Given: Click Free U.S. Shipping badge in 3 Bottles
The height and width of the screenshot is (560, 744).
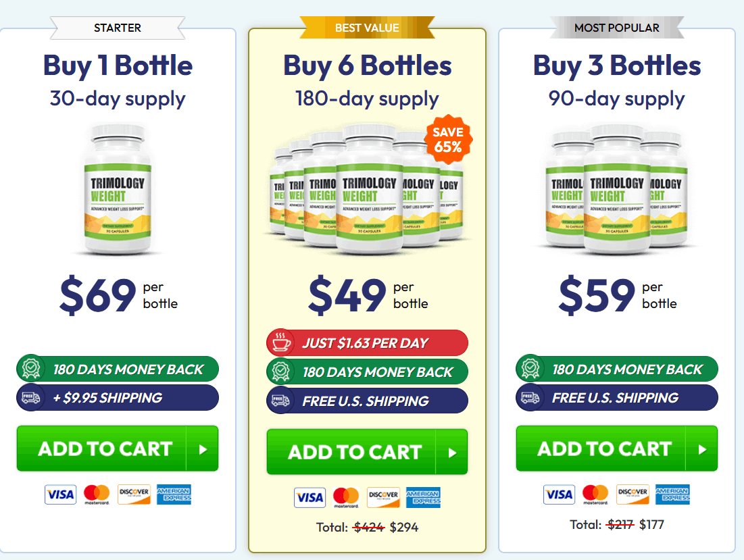Looking at the screenshot, I should pos(616,397).
